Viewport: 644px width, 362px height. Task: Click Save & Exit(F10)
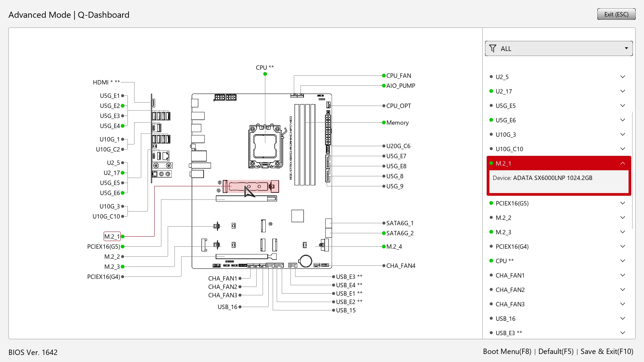click(607, 352)
